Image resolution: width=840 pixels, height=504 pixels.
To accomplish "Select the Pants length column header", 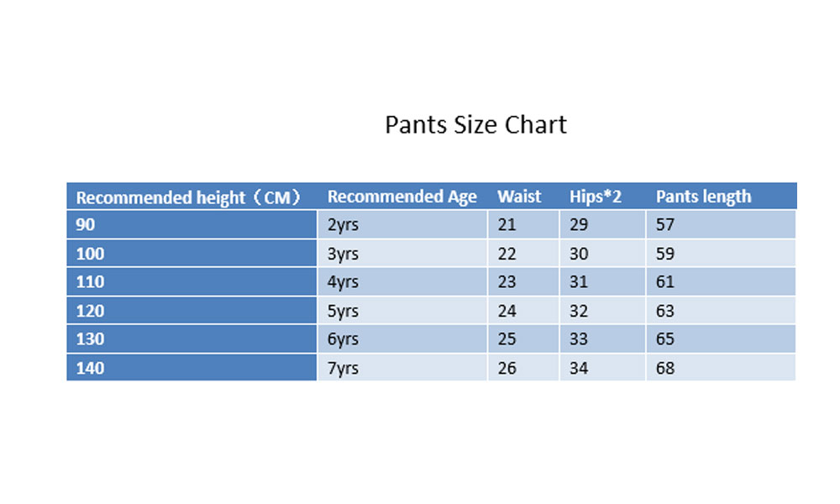I will point(703,197).
